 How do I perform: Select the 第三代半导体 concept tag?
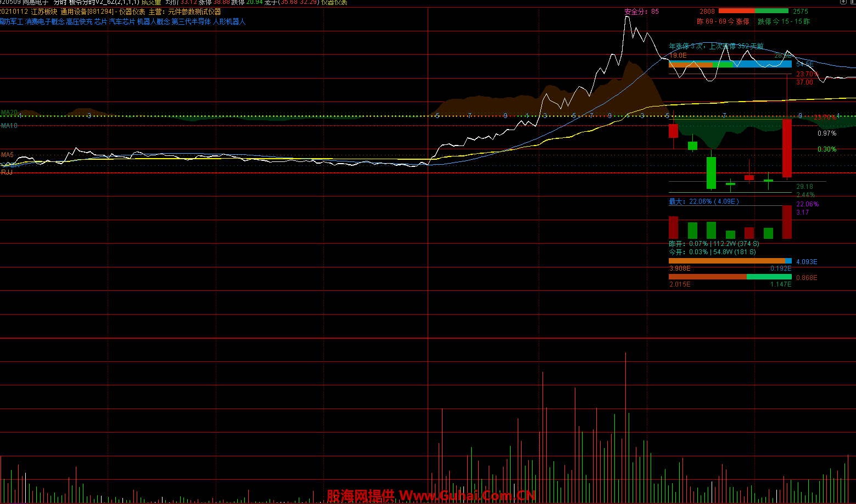(191, 22)
